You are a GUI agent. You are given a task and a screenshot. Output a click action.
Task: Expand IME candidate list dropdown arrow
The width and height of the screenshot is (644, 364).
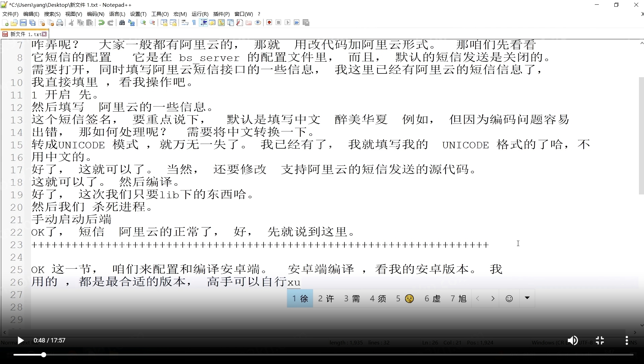click(527, 298)
